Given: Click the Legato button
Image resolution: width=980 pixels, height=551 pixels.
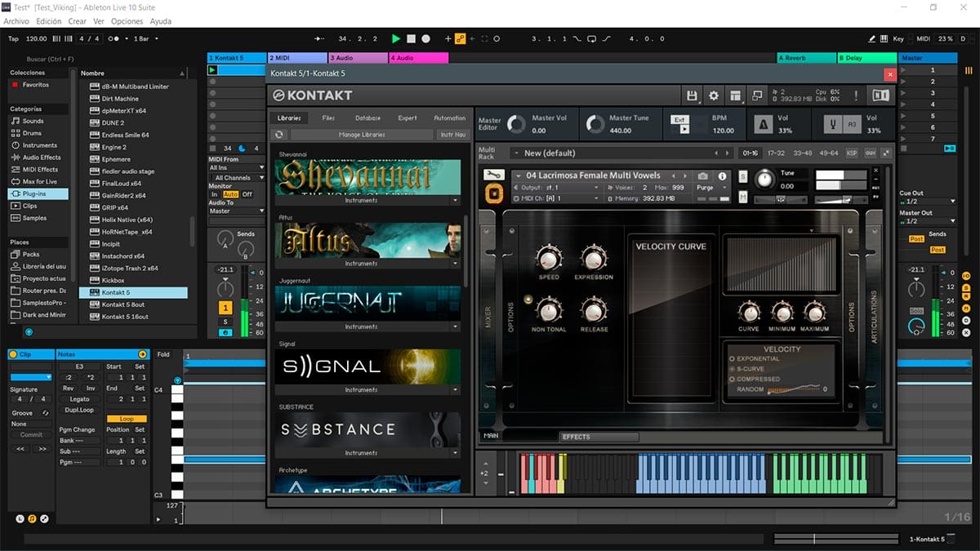Looking at the screenshot, I should pos(80,399).
